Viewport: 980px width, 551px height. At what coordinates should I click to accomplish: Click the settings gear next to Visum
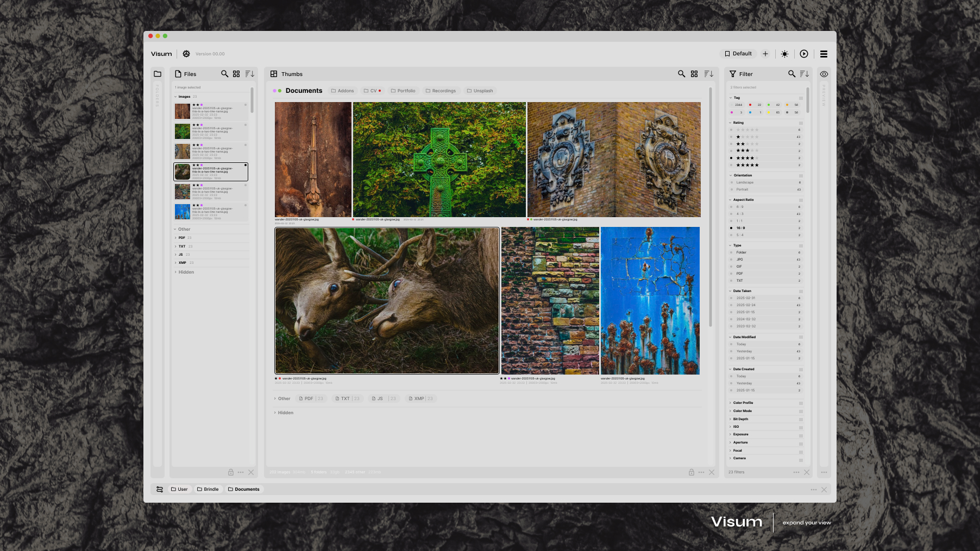pyautogui.click(x=186, y=54)
